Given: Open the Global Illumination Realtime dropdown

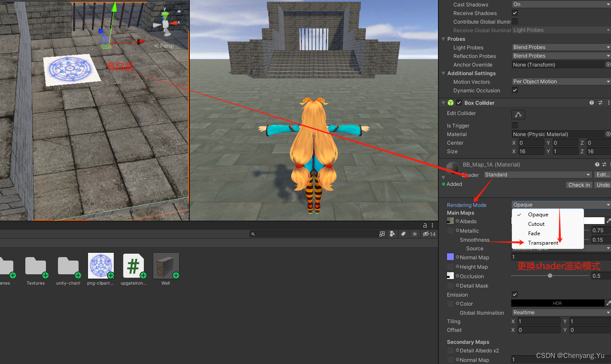Looking at the screenshot, I should (561, 312).
